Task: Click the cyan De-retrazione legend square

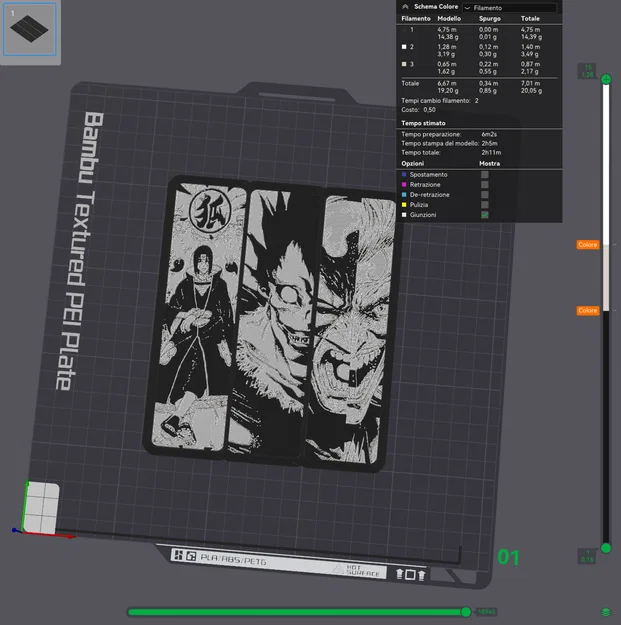Action: point(404,195)
